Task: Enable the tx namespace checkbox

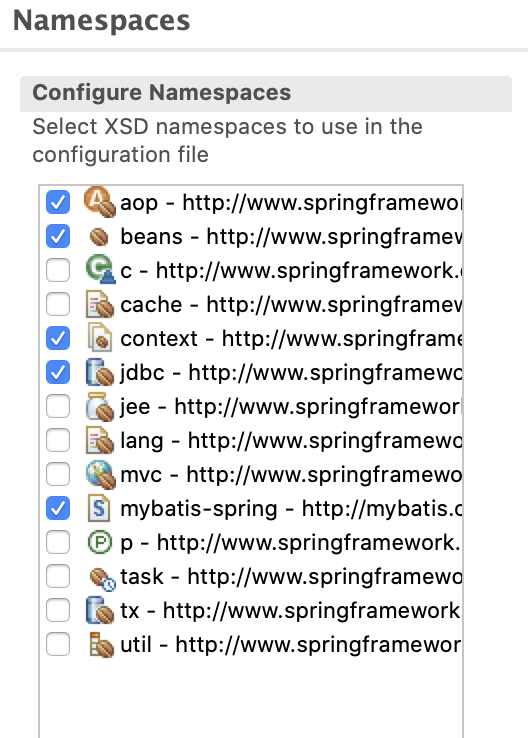Action: click(58, 610)
